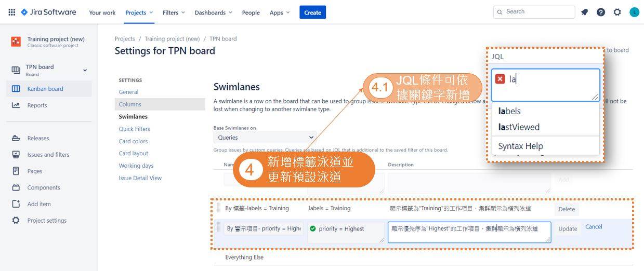Expand the Dashboards menu
The image size is (644, 271).
click(214, 12)
